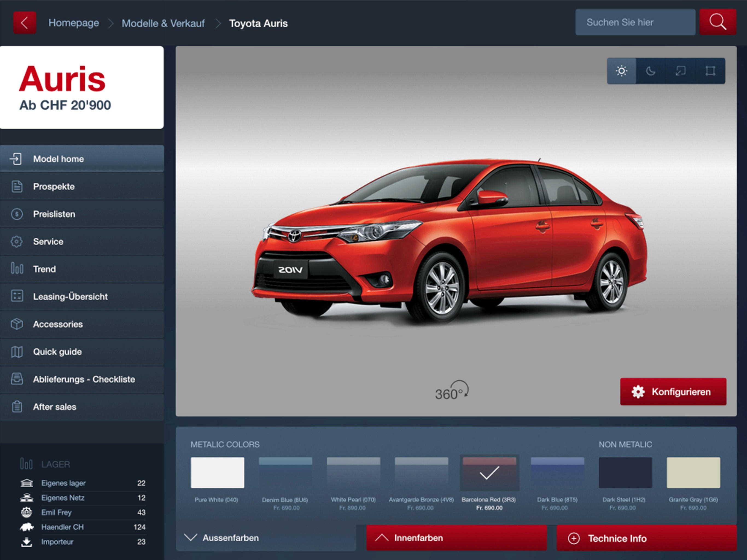Open Trend bar chart icon

click(17, 269)
